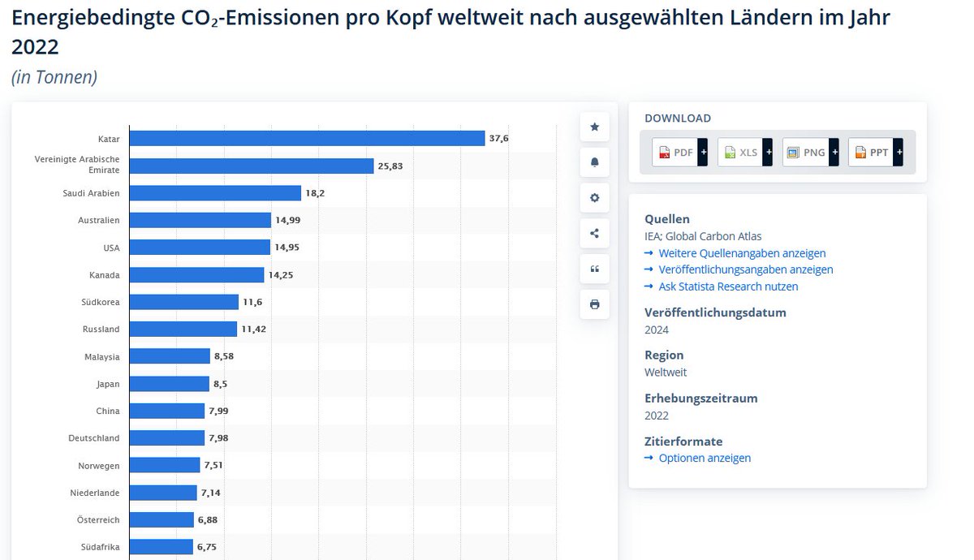Image resolution: width=974 pixels, height=560 pixels.
Task: Click the DOWNLOAD heading
Action: (x=678, y=118)
